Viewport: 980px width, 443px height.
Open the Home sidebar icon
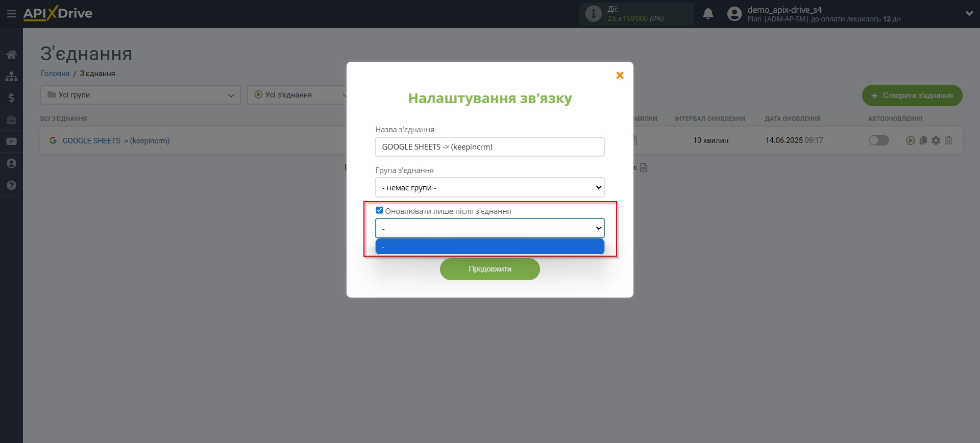(x=11, y=55)
